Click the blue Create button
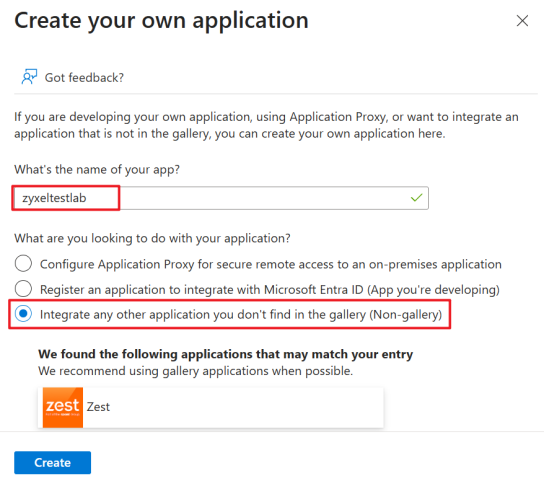Screen dimensions: 544x486 [52, 462]
